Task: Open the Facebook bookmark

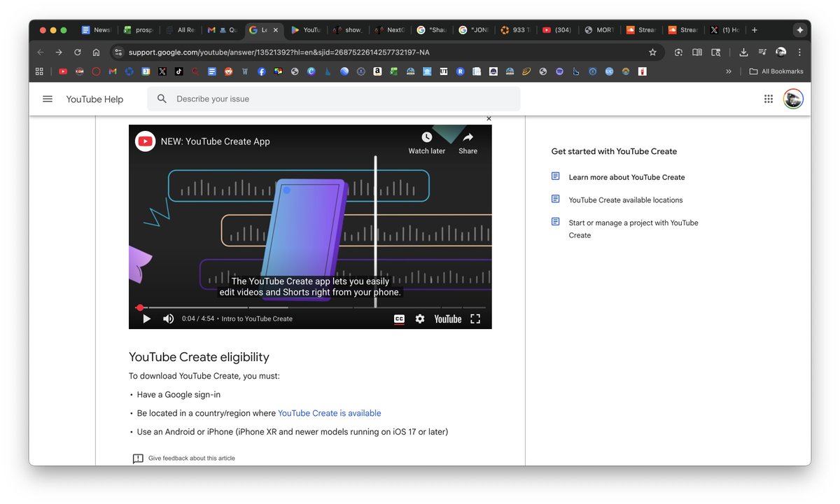Action: tap(262, 71)
